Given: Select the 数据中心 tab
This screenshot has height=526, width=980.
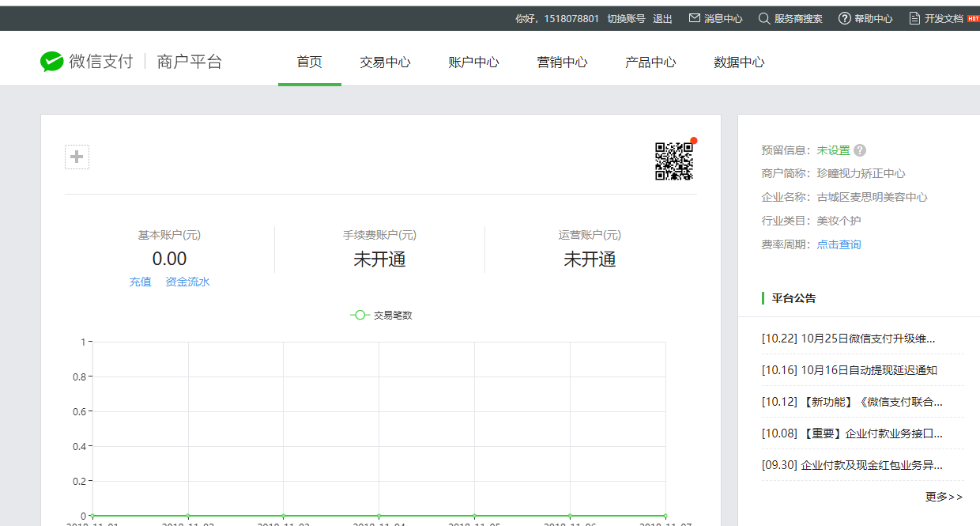Looking at the screenshot, I should click(x=739, y=62).
